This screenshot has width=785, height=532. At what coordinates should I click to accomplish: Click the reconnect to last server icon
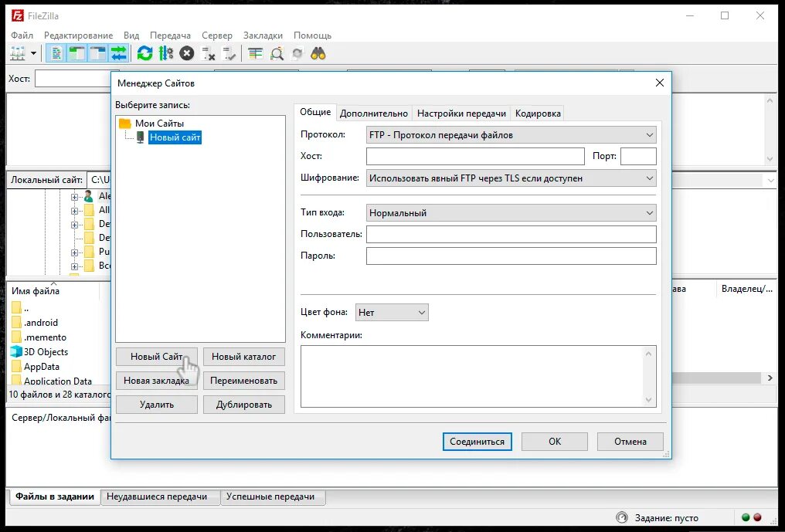229,53
